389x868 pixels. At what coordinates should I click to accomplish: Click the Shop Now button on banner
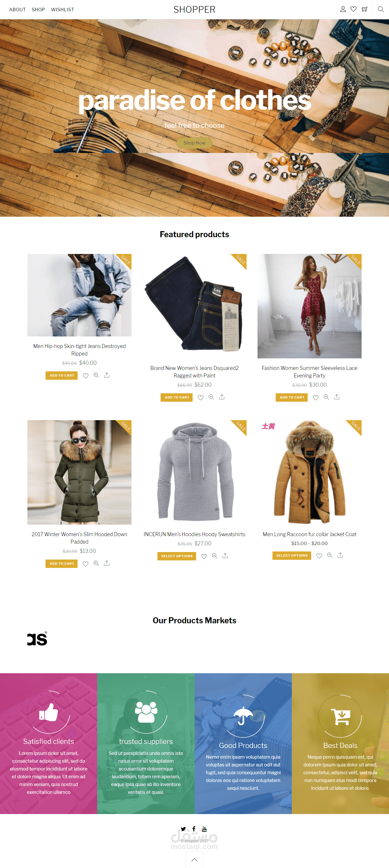click(194, 143)
